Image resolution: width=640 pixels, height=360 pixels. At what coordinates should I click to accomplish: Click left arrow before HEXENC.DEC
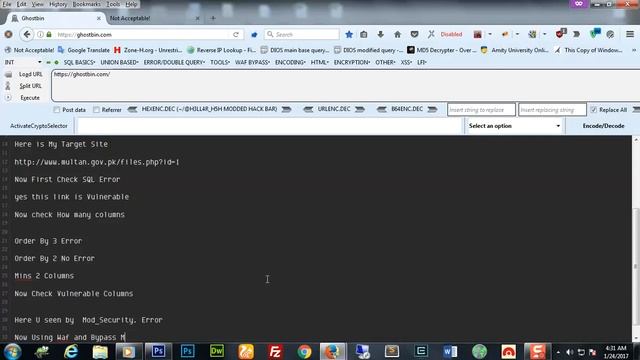[x=132, y=109]
